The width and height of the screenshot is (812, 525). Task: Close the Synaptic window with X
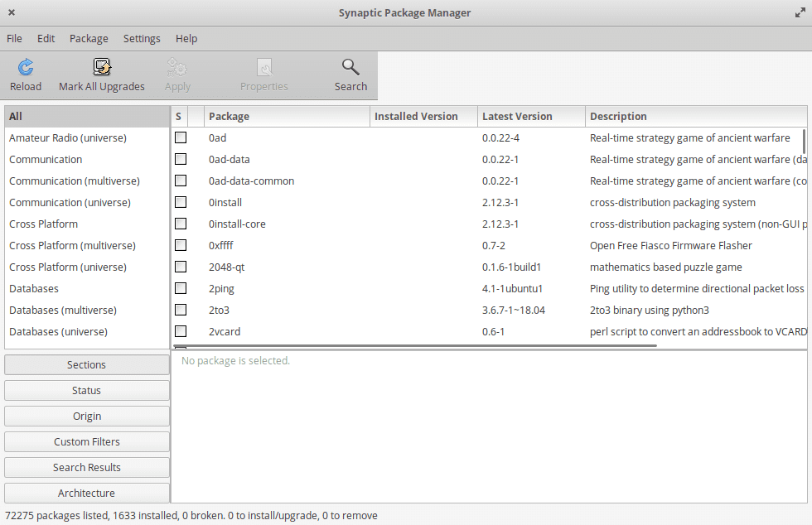point(12,12)
